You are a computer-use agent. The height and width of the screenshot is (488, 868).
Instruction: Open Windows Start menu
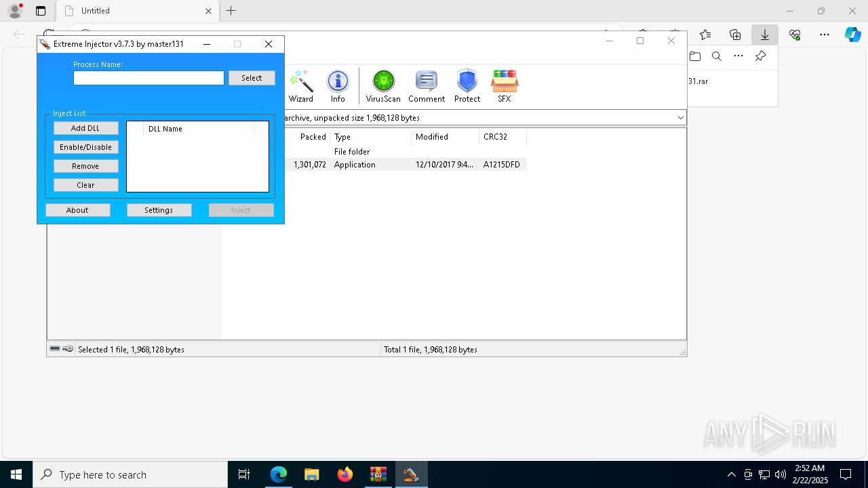point(16,474)
